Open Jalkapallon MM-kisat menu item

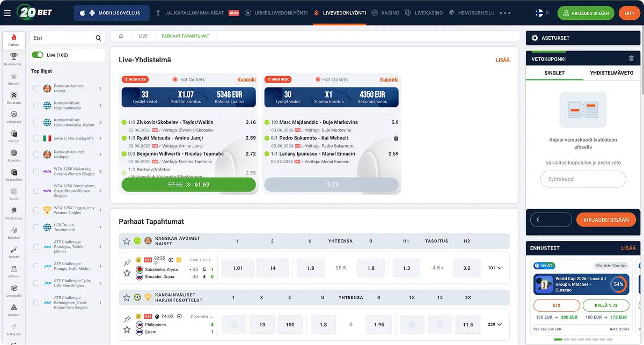197,13
